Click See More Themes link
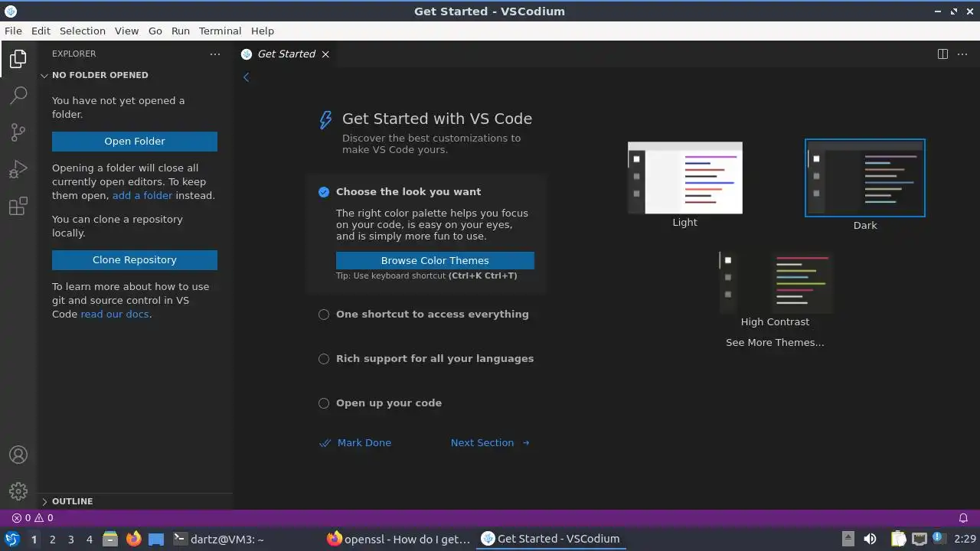The width and height of the screenshot is (980, 551). pyautogui.click(x=775, y=343)
